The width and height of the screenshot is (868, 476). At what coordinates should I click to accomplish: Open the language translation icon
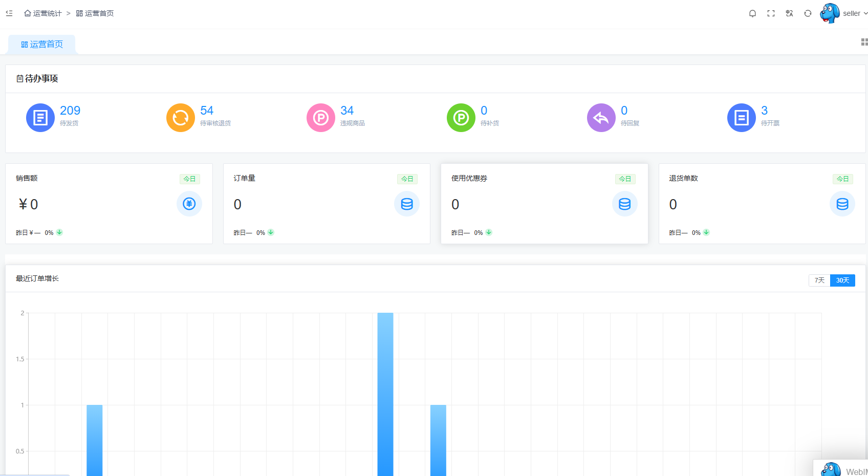pos(789,13)
